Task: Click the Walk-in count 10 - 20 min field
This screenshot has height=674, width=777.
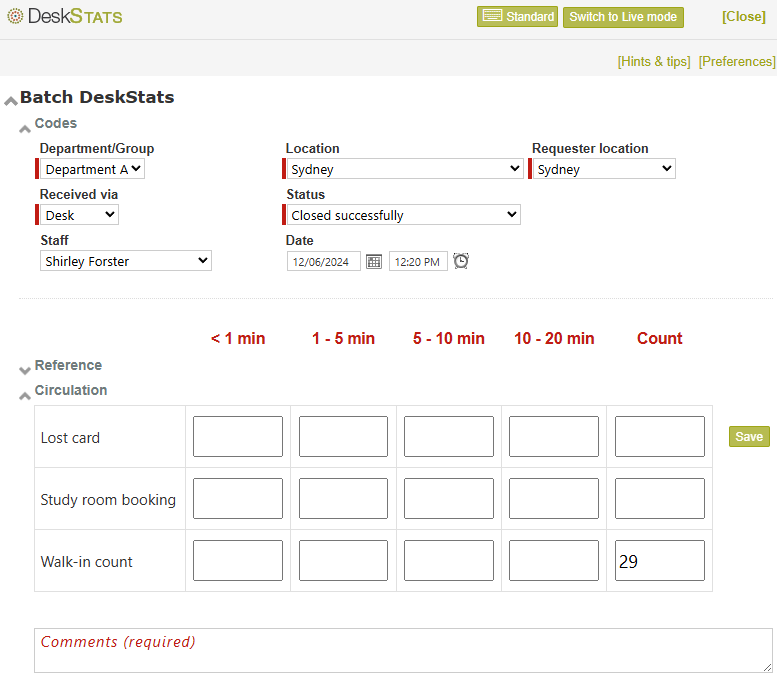Action: tap(554, 561)
